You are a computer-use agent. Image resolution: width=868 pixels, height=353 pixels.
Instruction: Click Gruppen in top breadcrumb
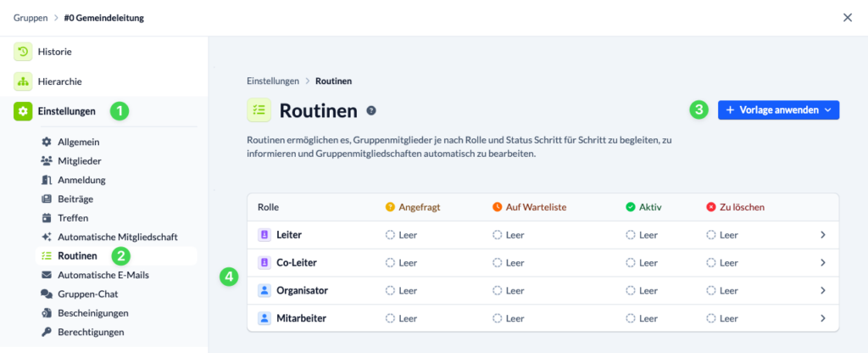(x=31, y=18)
